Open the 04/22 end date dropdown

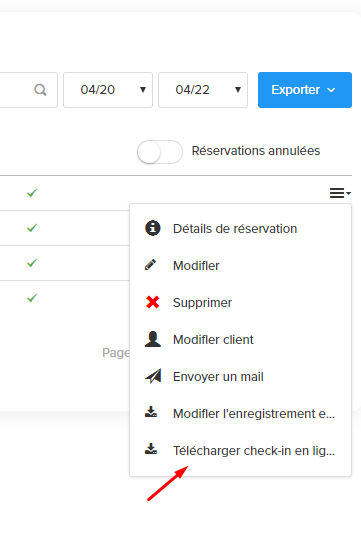pyautogui.click(x=203, y=90)
